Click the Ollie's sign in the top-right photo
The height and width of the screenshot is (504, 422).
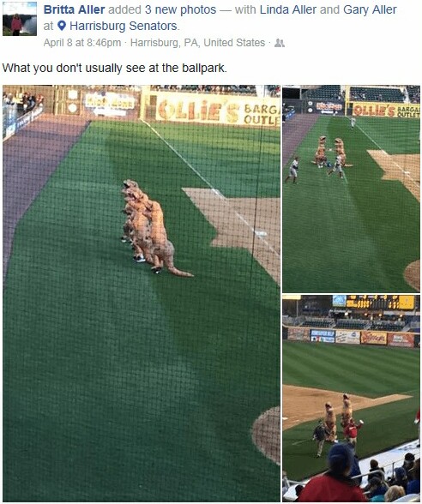coord(385,110)
